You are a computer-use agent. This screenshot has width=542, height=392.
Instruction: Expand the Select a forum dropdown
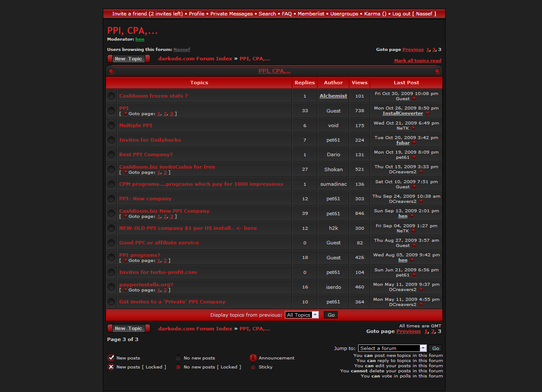click(x=392, y=348)
